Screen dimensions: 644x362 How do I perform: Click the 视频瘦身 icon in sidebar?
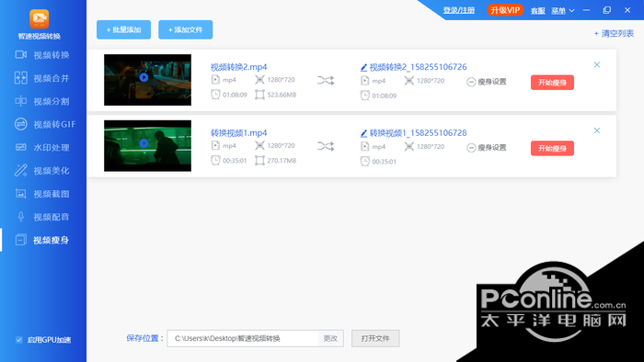coord(20,240)
